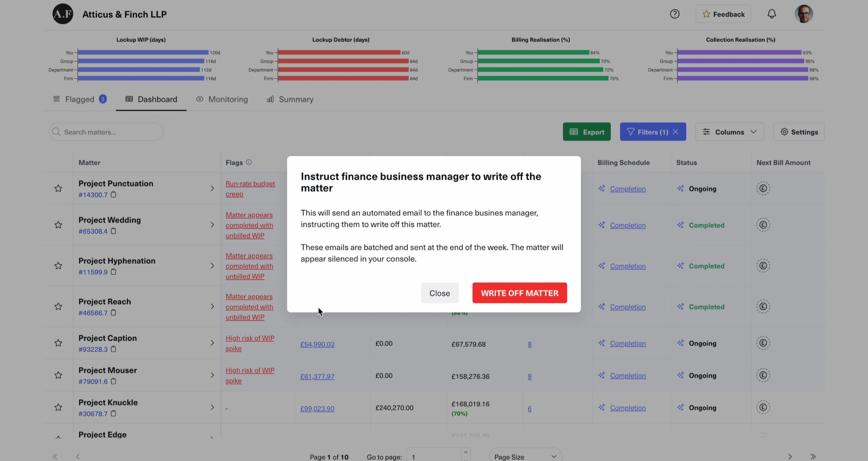Image resolution: width=868 pixels, height=461 pixels.
Task: Click the euro icon for Project Caption
Action: pos(763,343)
